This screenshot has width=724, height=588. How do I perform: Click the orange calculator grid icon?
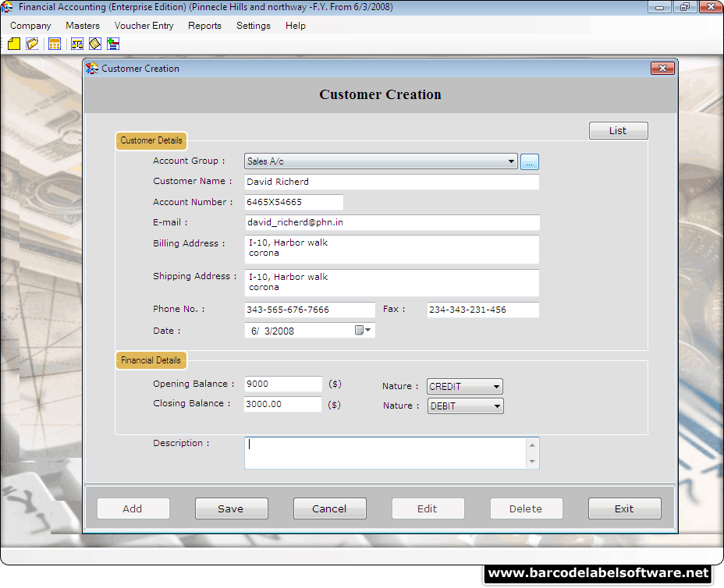coord(55,44)
